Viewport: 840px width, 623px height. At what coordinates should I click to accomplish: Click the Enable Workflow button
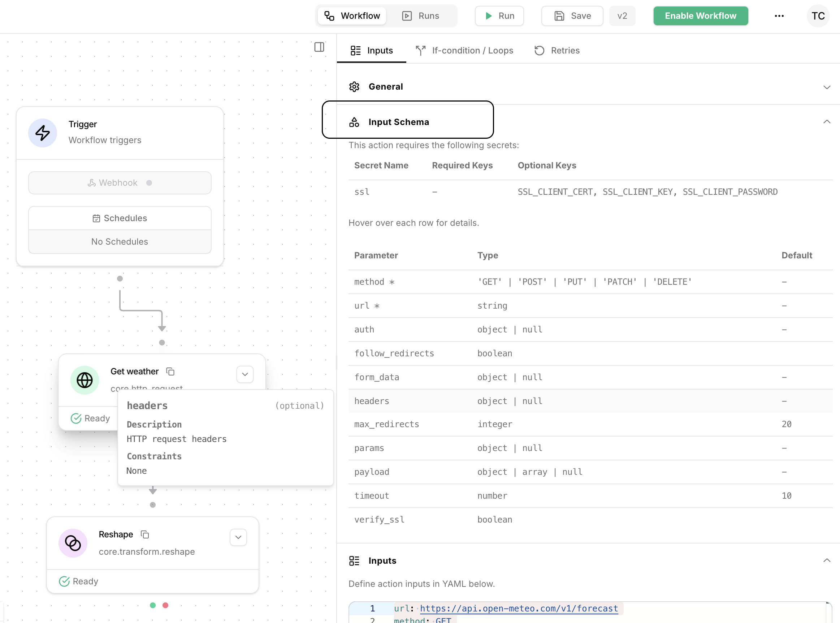(x=700, y=16)
